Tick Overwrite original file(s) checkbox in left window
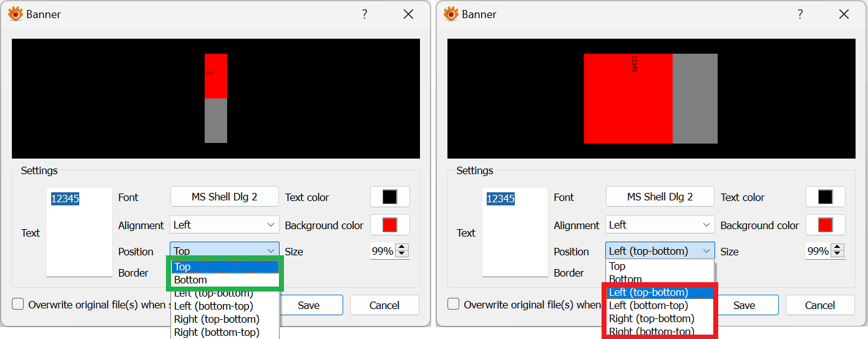 point(18,304)
